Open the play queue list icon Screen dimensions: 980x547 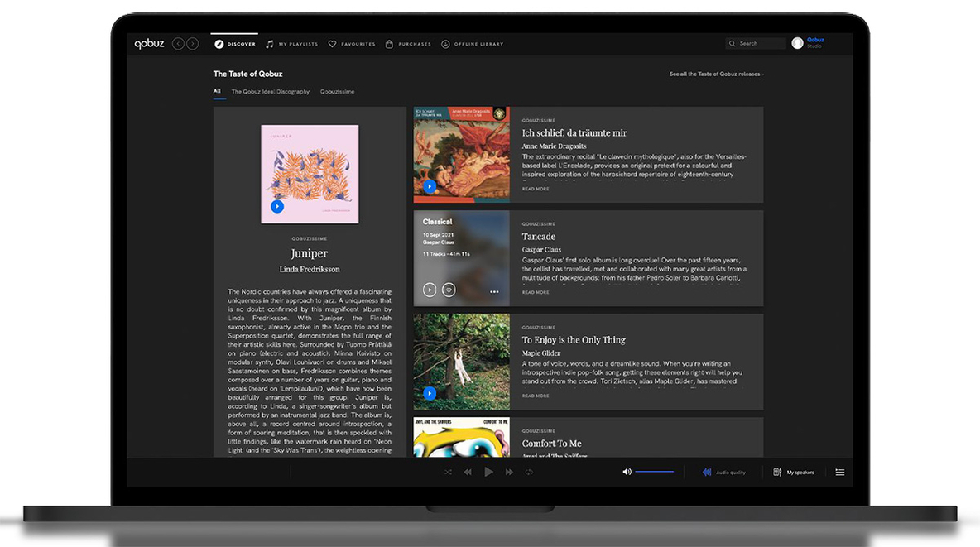tap(840, 472)
